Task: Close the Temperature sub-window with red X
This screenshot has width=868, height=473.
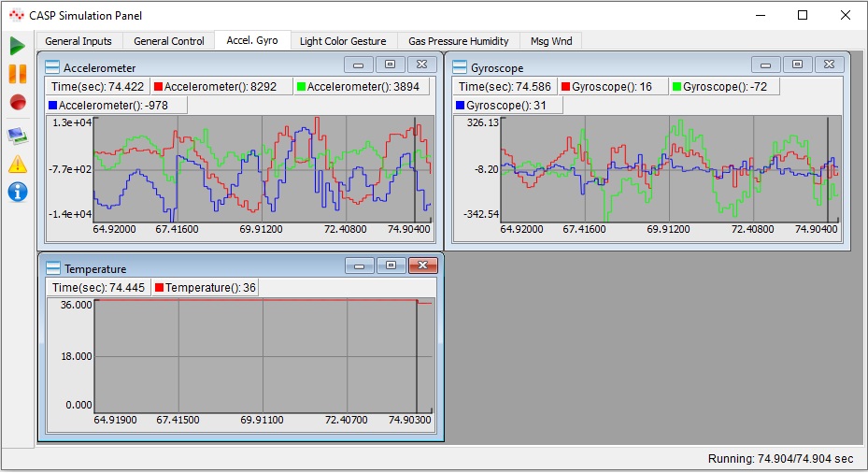Action: [x=423, y=265]
